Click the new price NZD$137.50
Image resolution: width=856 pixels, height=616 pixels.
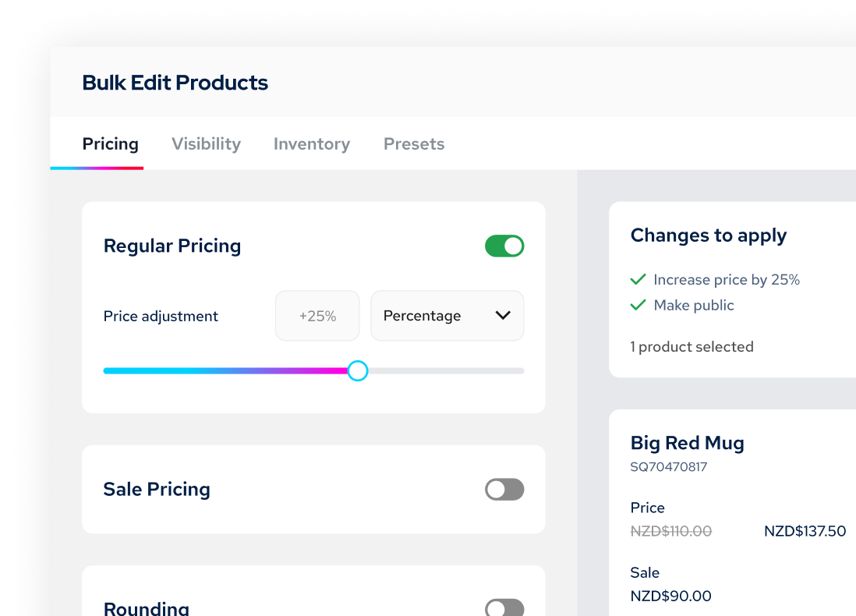pos(805,531)
